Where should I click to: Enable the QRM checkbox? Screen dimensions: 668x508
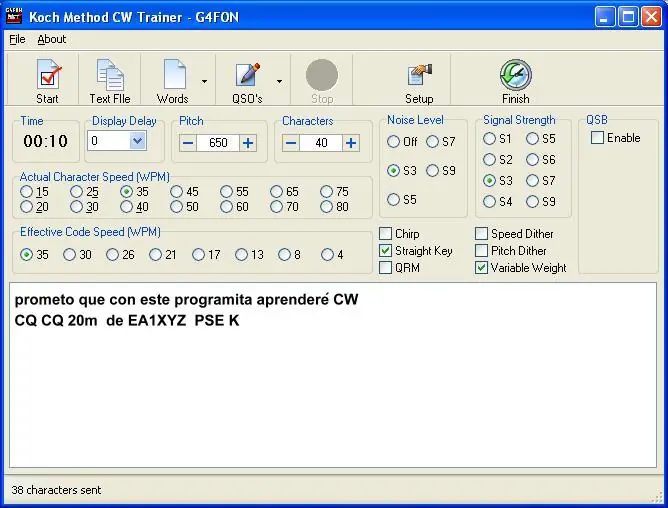pyautogui.click(x=386, y=268)
